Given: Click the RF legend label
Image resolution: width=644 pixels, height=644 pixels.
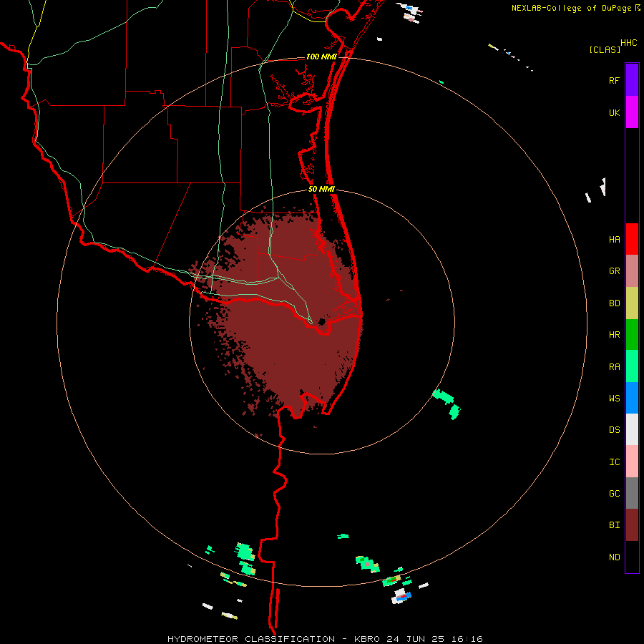Looking at the screenshot, I should click(614, 80).
